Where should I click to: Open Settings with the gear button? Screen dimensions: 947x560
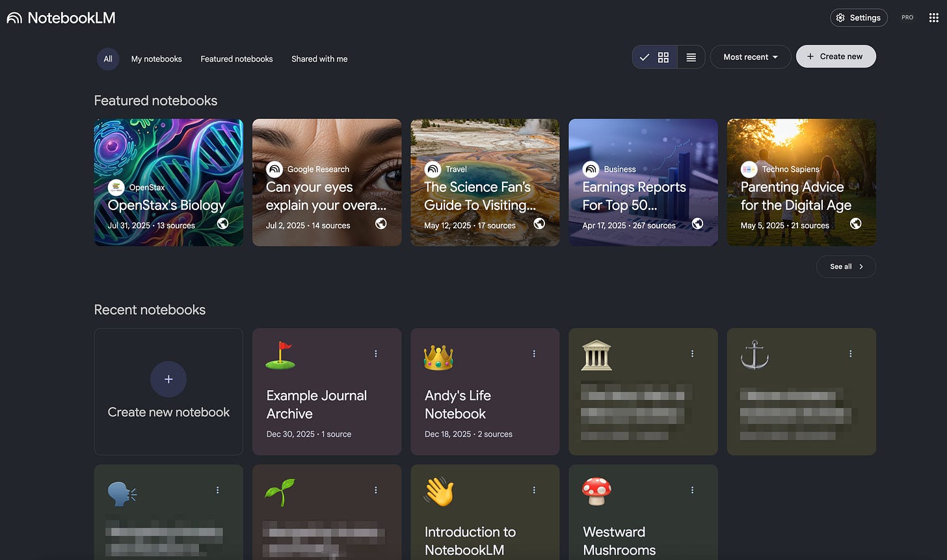[x=859, y=18]
